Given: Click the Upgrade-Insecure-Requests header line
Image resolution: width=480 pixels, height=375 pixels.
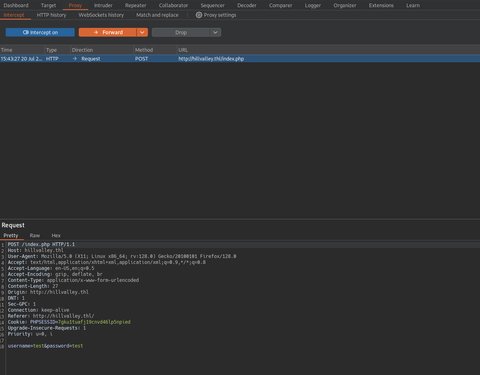Looking at the screenshot, I should tap(47, 328).
